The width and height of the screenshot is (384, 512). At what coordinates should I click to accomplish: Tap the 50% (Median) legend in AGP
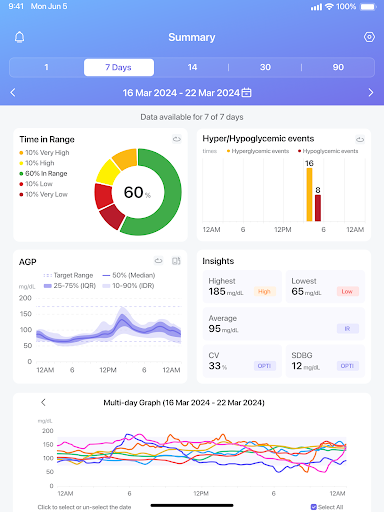(x=129, y=275)
